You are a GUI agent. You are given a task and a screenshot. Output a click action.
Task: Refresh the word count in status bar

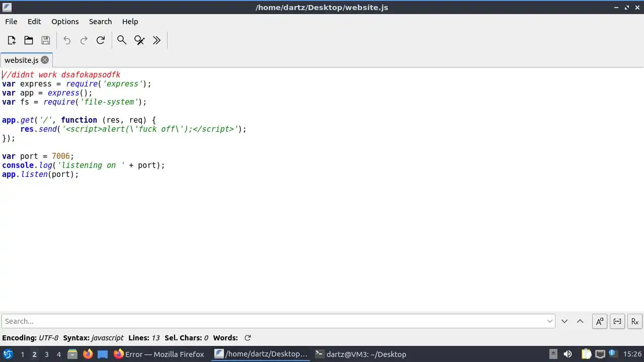click(248, 338)
